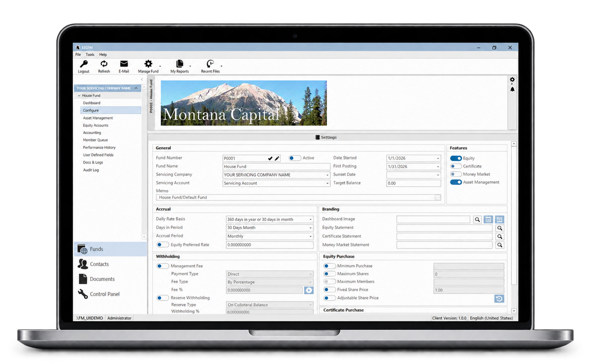
Task: Search for Dashboard Image file
Action: click(477, 220)
